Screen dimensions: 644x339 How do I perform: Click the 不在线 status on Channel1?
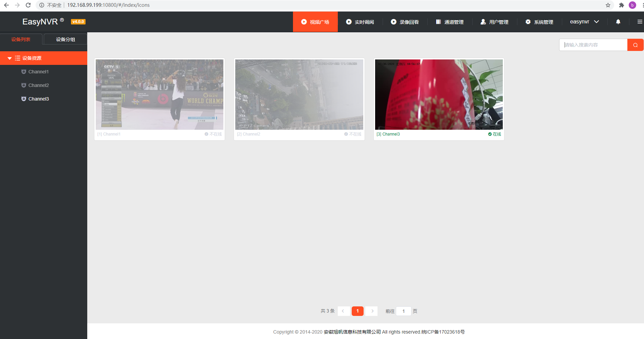[x=213, y=134]
